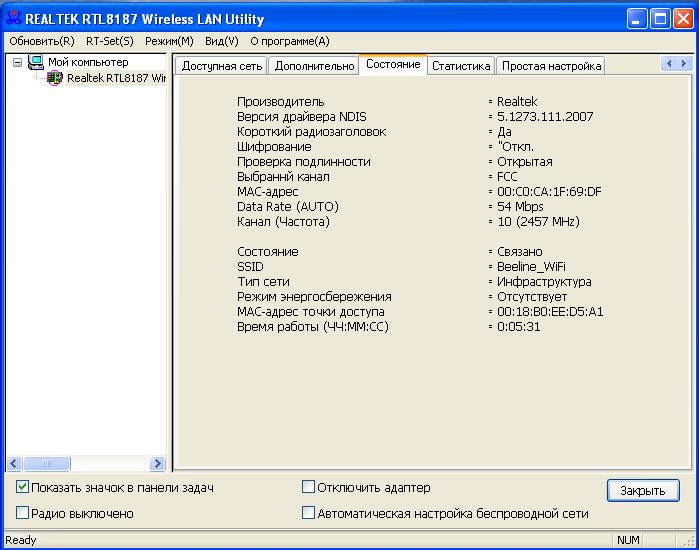
Task: Open the RT-Set(S) menu
Action: coord(110,41)
